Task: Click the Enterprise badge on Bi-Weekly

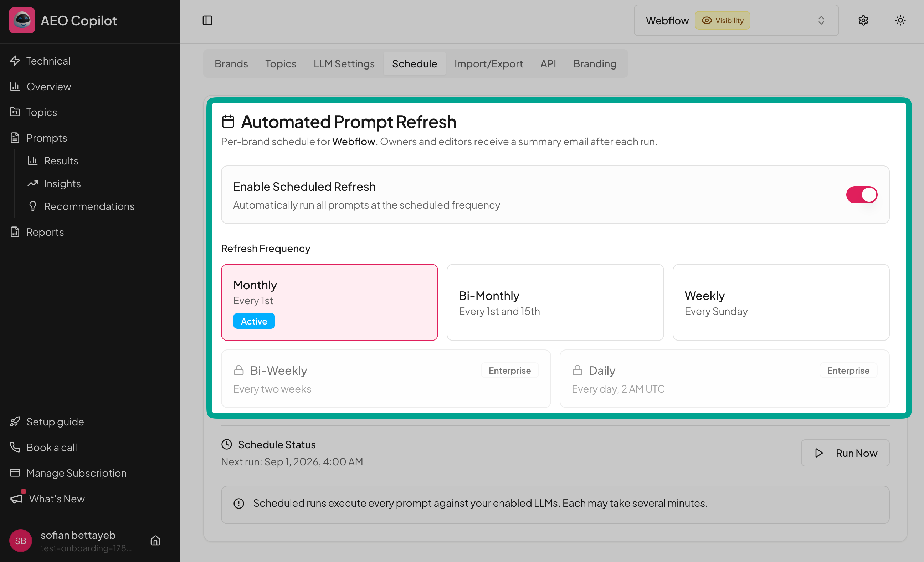Action: tap(510, 371)
